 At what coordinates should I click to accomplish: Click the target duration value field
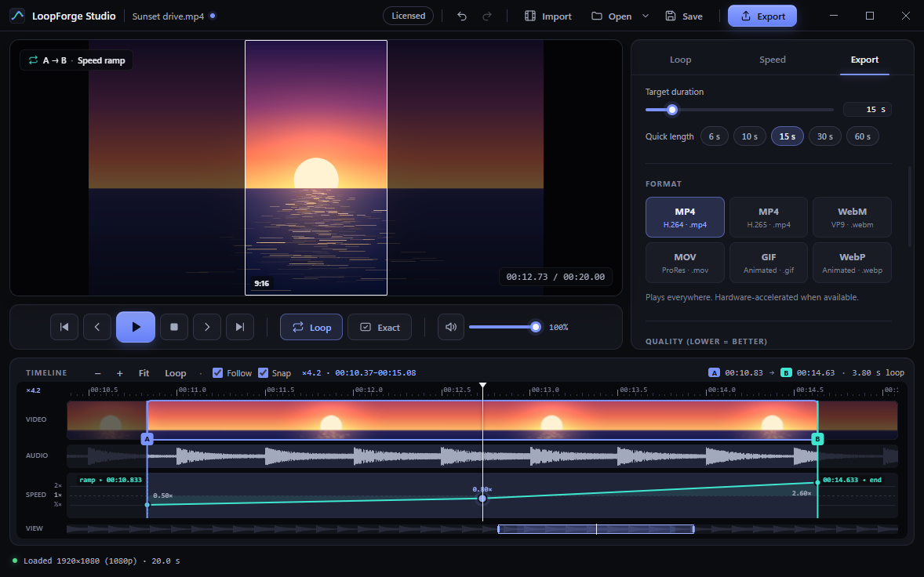click(x=867, y=110)
